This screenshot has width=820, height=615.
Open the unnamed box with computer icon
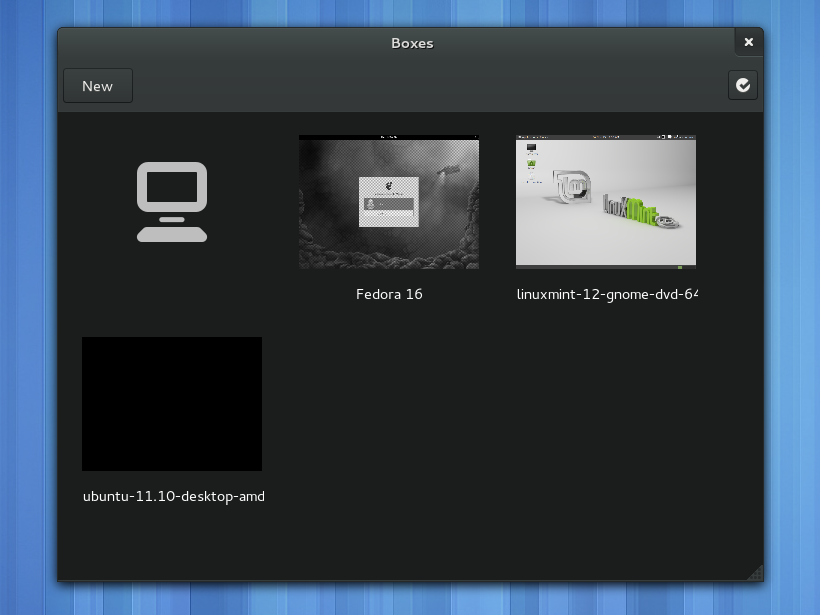pyautogui.click(x=172, y=202)
